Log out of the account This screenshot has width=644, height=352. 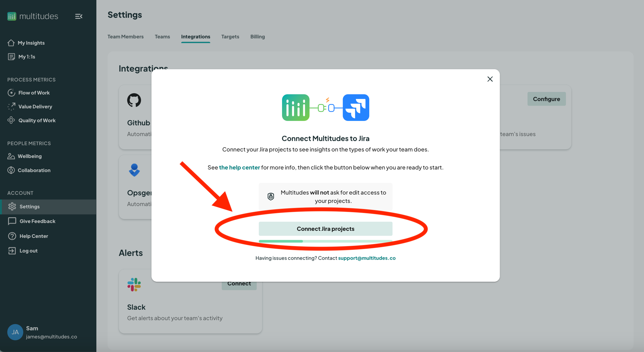click(28, 251)
